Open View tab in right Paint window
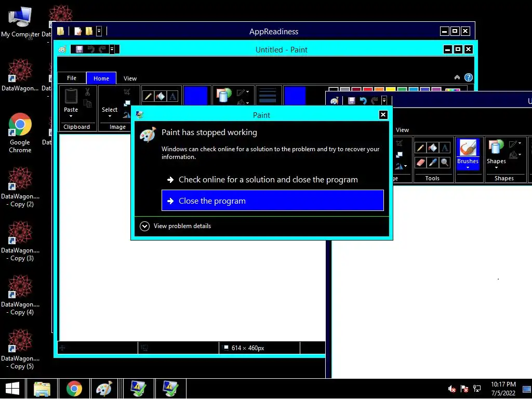The width and height of the screenshot is (532, 399). [402, 130]
